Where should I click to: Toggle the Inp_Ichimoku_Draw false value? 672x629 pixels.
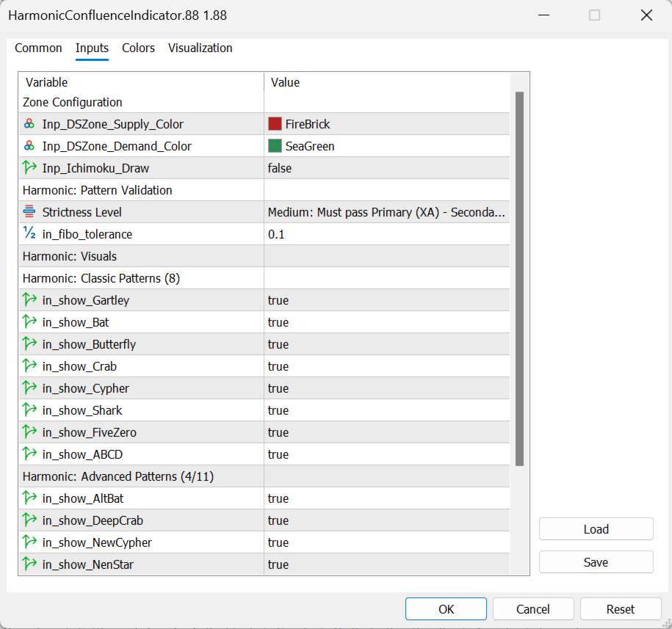[x=386, y=168]
